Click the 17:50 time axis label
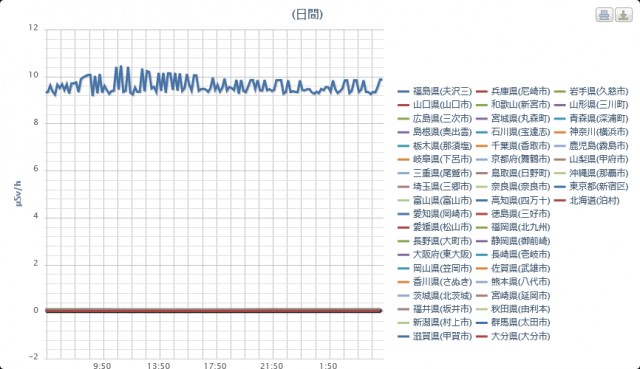 point(215,366)
